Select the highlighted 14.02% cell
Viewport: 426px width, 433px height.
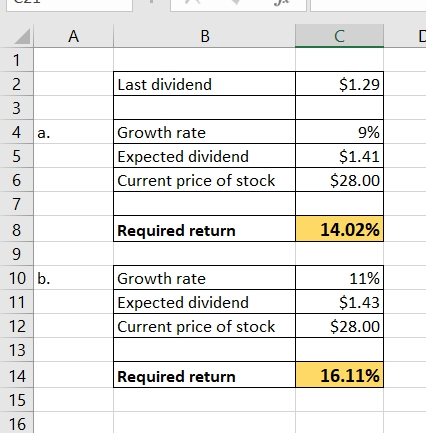click(x=339, y=229)
